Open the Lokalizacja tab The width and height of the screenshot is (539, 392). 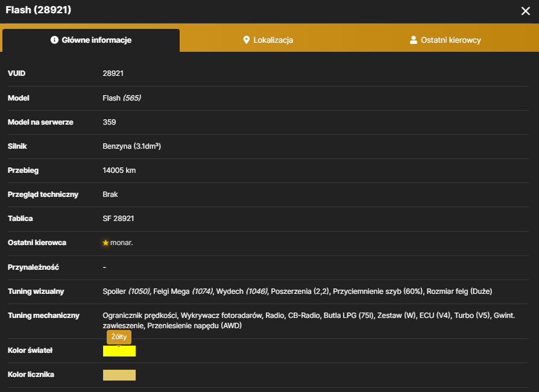click(268, 40)
